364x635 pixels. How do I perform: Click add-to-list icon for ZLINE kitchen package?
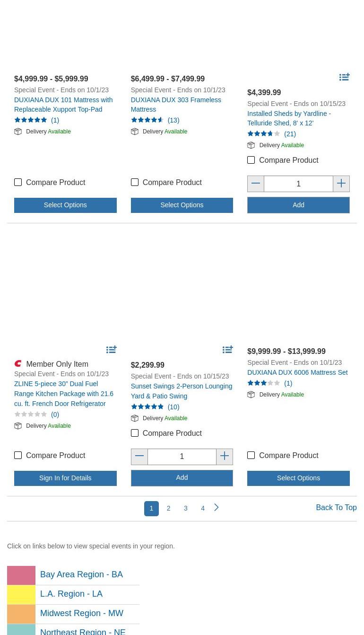(111, 350)
